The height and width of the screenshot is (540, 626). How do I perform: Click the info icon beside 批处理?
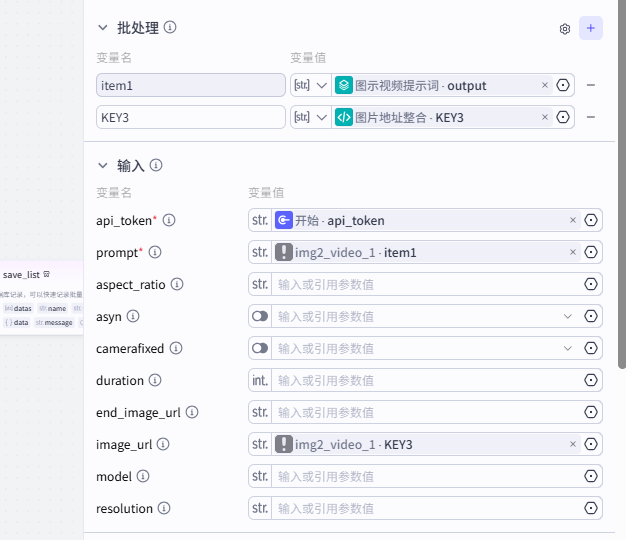click(170, 27)
